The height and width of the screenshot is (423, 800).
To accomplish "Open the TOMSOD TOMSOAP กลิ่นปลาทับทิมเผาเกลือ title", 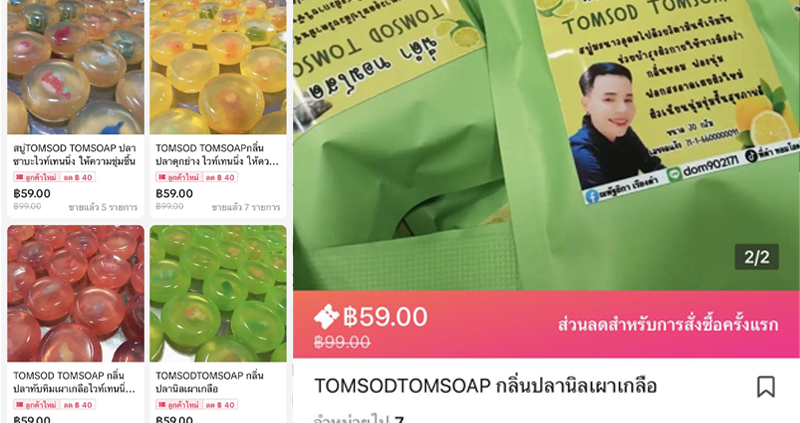I will 74,382.
